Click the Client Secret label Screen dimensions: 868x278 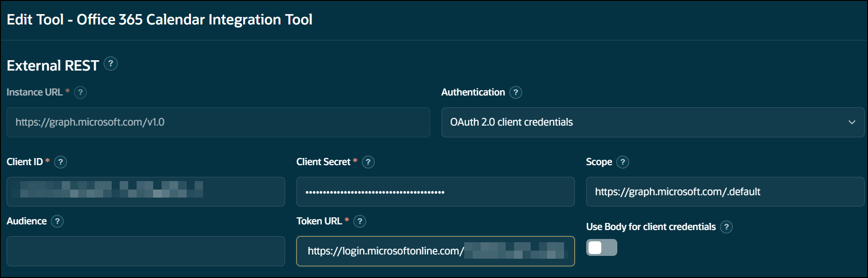tap(323, 162)
